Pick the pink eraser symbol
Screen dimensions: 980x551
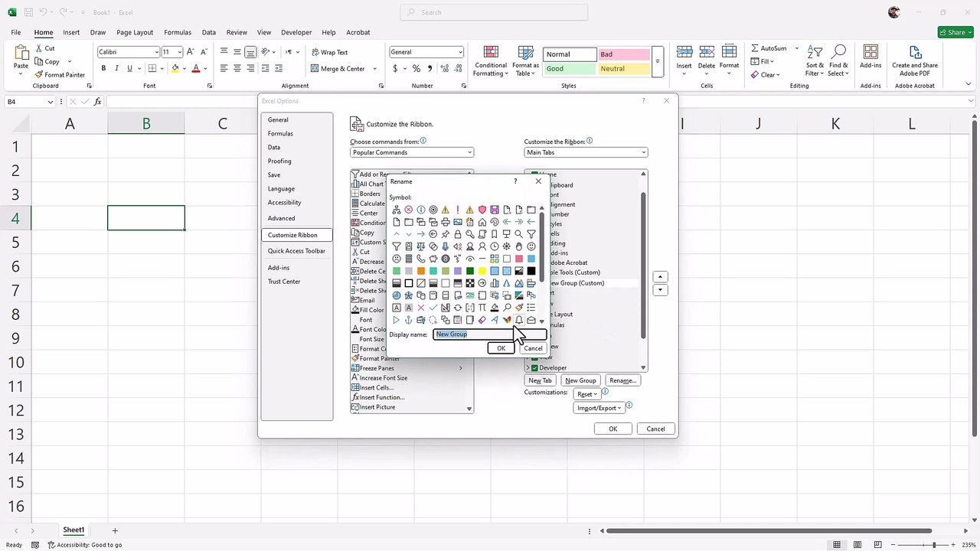click(x=482, y=320)
